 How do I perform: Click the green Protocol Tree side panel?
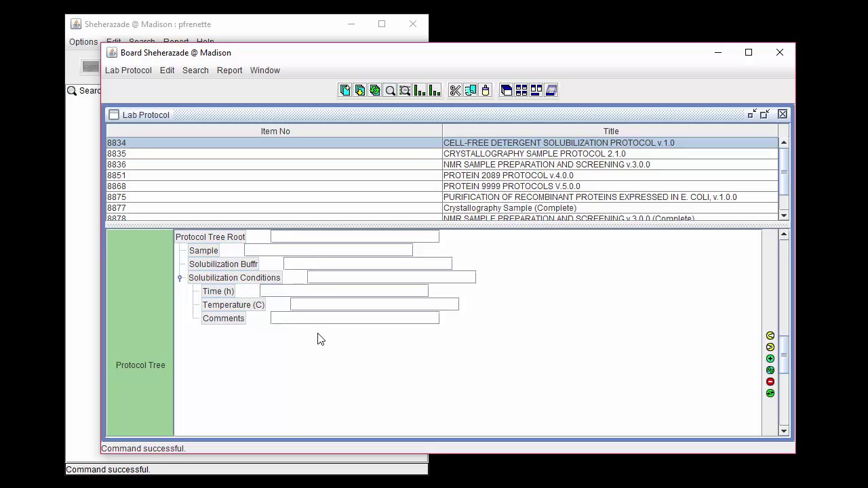[140, 333]
